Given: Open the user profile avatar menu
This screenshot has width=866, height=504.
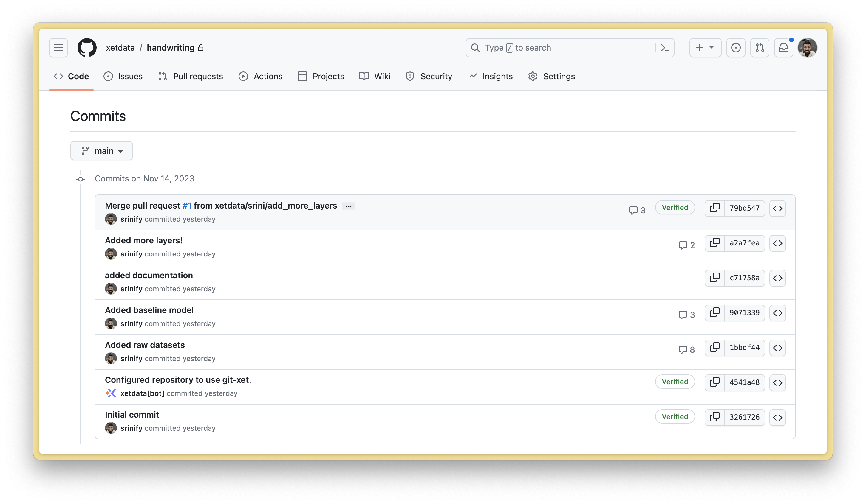Looking at the screenshot, I should click(x=807, y=48).
